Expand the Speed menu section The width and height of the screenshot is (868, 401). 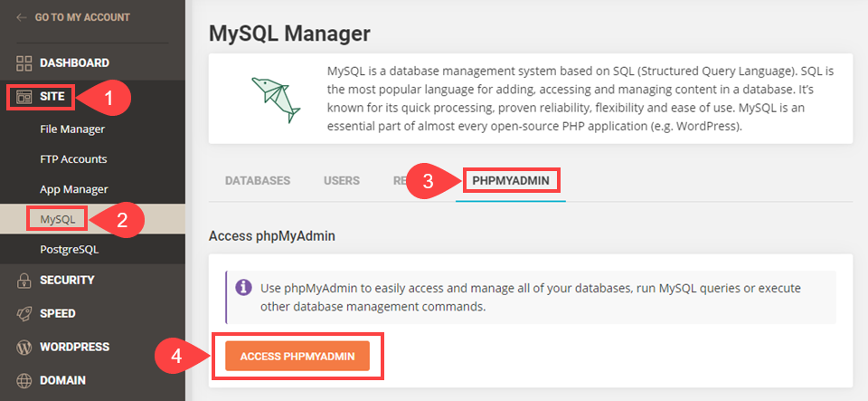click(x=58, y=313)
